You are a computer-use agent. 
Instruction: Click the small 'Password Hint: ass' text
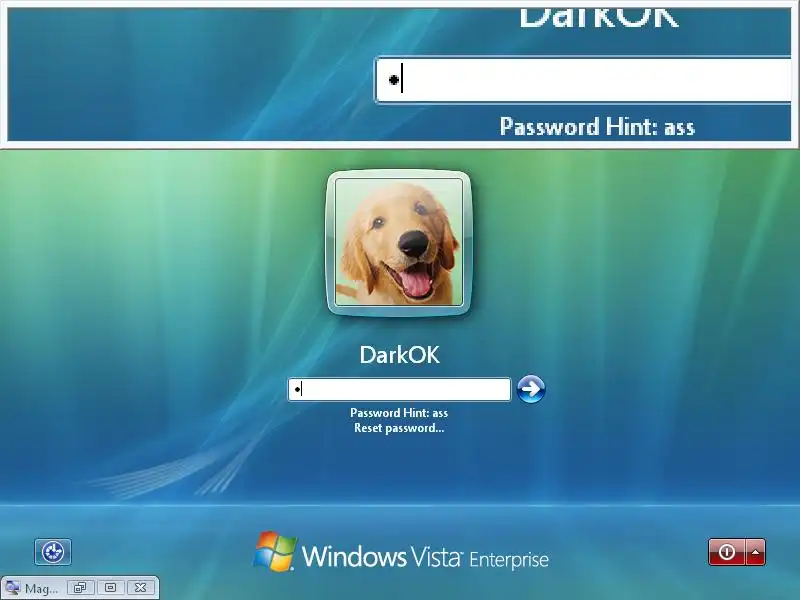tap(399, 413)
